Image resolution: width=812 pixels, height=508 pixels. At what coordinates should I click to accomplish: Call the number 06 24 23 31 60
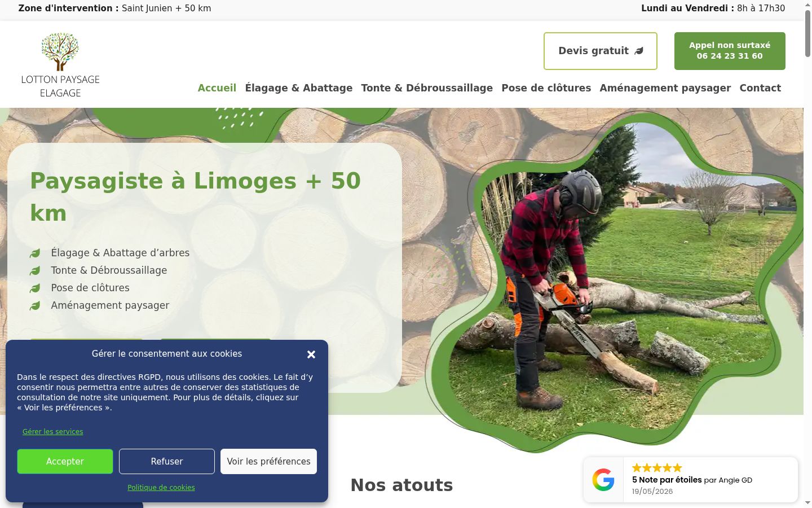tap(730, 51)
